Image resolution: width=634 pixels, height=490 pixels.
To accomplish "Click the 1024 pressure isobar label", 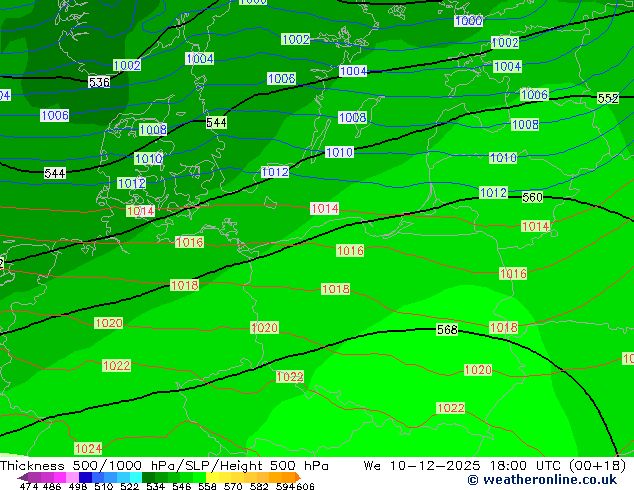I will [x=88, y=448].
